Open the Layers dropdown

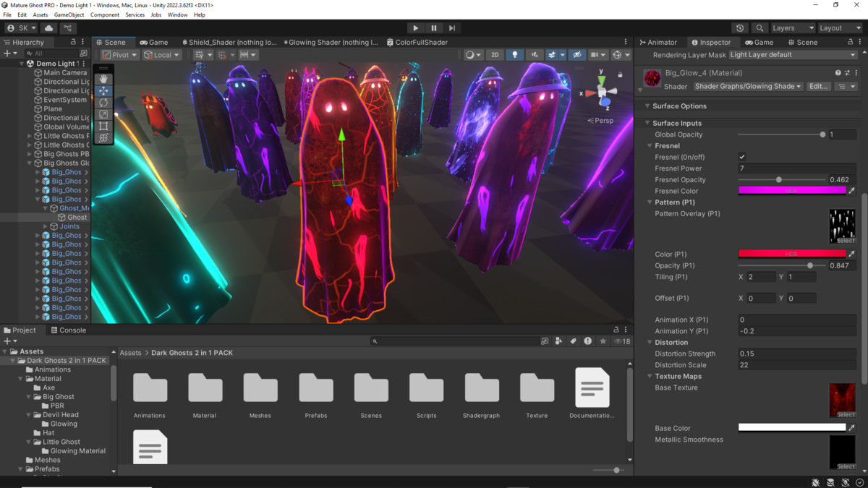[792, 28]
